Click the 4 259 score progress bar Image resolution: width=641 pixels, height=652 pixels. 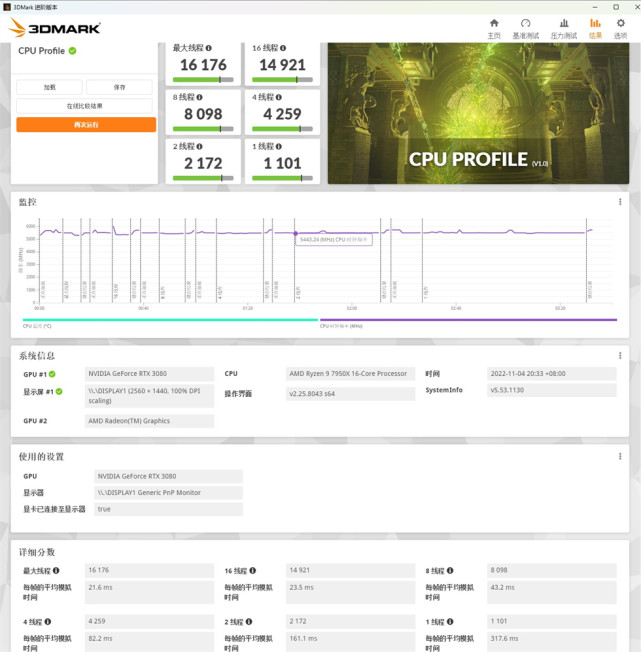(x=282, y=129)
